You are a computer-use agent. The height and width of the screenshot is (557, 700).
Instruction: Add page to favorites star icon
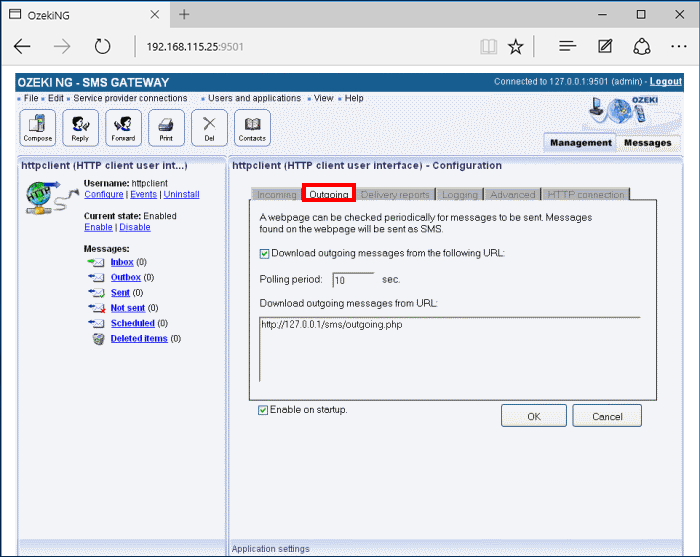click(515, 46)
